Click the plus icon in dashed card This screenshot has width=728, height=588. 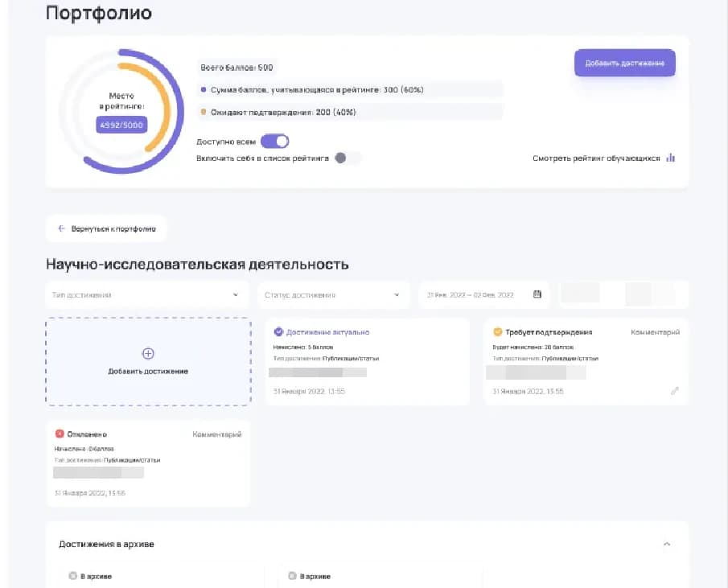click(148, 353)
